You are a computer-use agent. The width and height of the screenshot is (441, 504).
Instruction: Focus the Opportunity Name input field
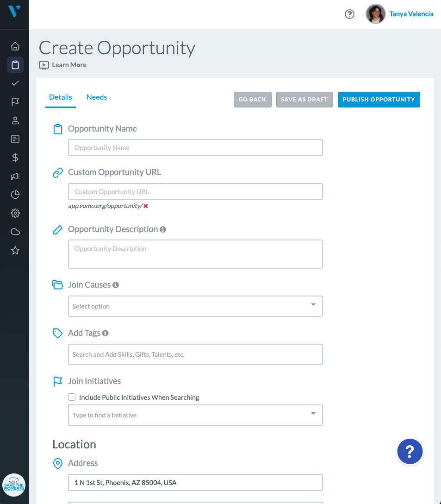pos(195,147)
